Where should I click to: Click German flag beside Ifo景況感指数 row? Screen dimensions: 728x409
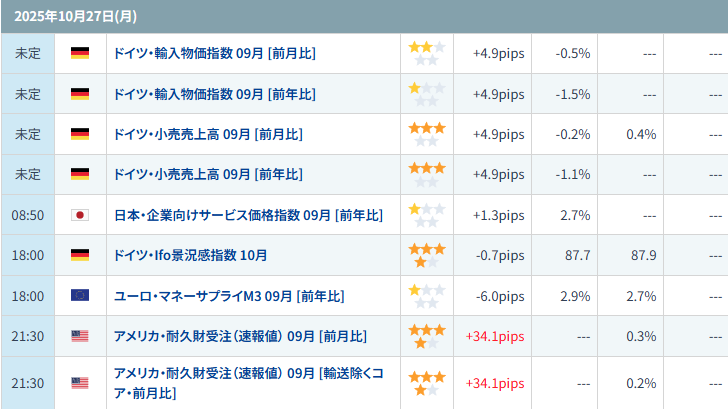point(80,255)
